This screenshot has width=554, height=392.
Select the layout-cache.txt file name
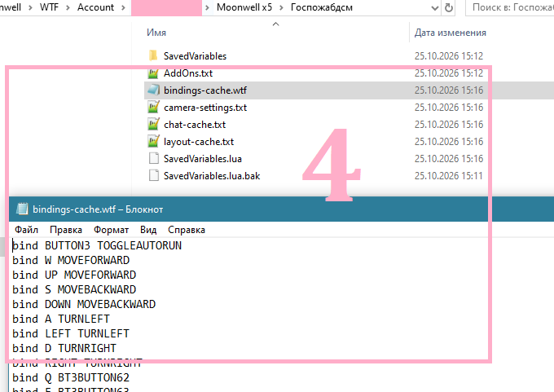199,142
